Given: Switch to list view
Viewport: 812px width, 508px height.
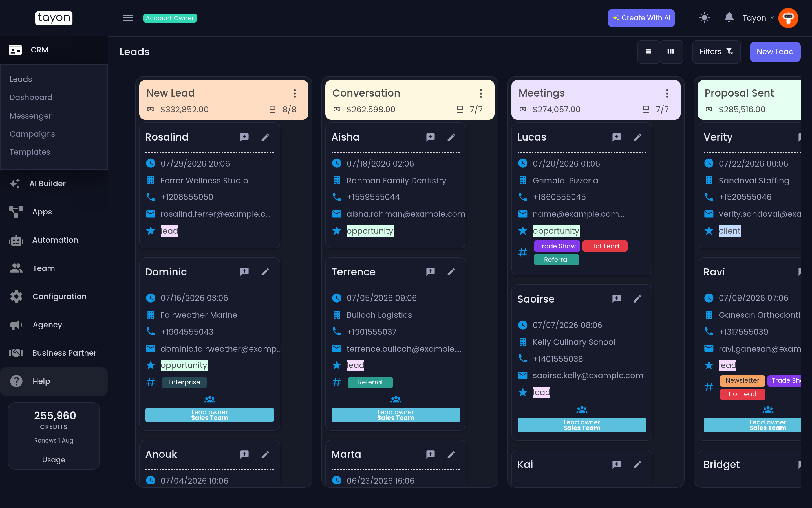Looking at the screenshot, I should (x=648, y=52).
